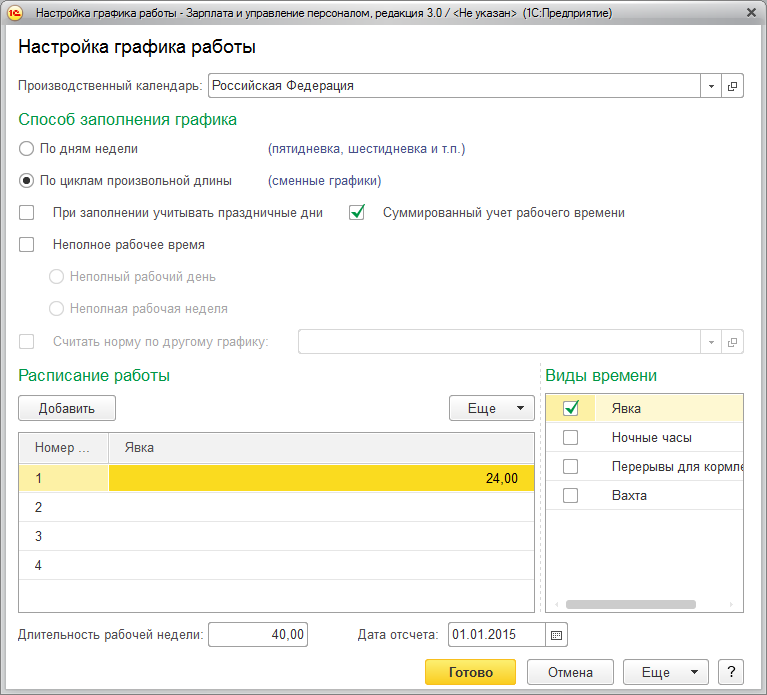Select the По дням недели radio option
The height and width of the screenshot is (695, 767).
tap(27, 149)
